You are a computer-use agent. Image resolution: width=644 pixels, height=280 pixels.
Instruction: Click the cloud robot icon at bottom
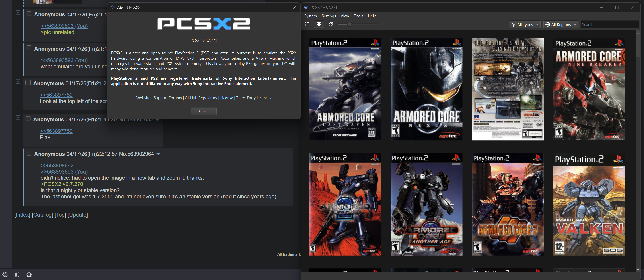click(29, 274)
